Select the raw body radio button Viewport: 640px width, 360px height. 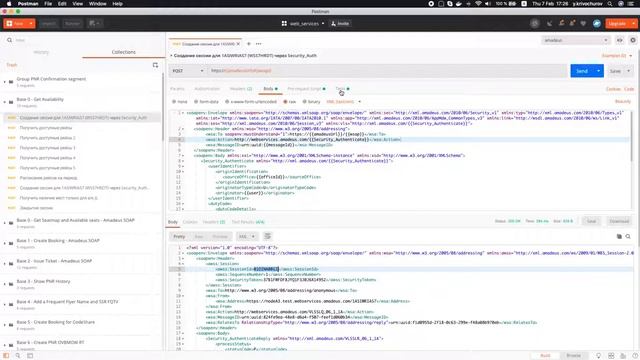pos(285,102)
